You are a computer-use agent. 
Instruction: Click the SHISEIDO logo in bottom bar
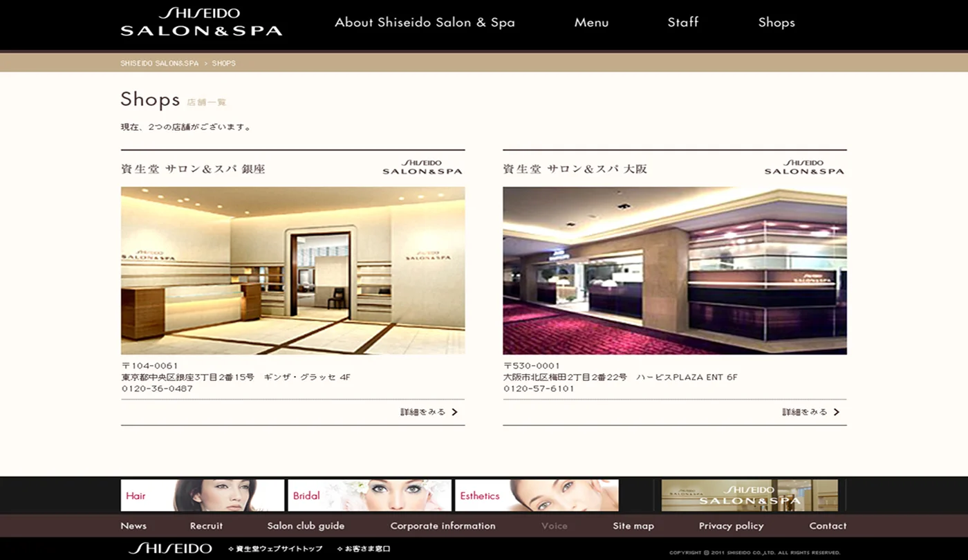(x=170, y=548)
